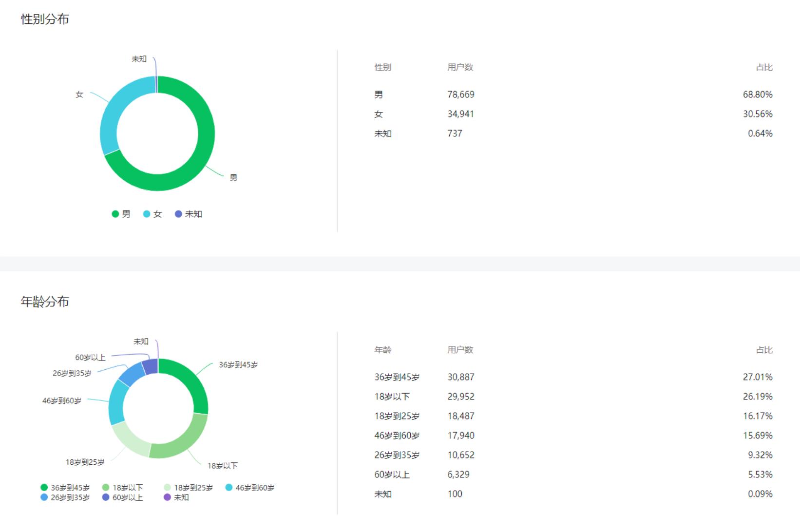Toggle purple 未知 legend item in age chart
The width and height of the screenshot is (800, 532).
[x=176, y=497]
